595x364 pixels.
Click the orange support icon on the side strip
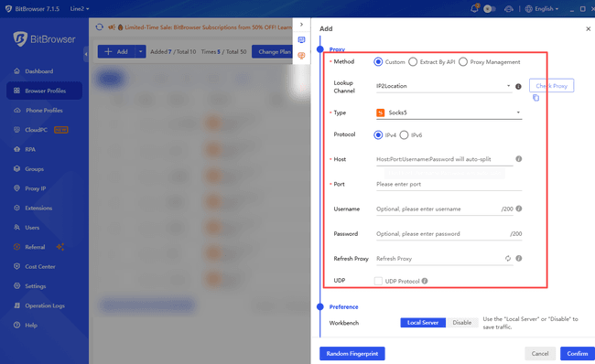coord(302,56)
